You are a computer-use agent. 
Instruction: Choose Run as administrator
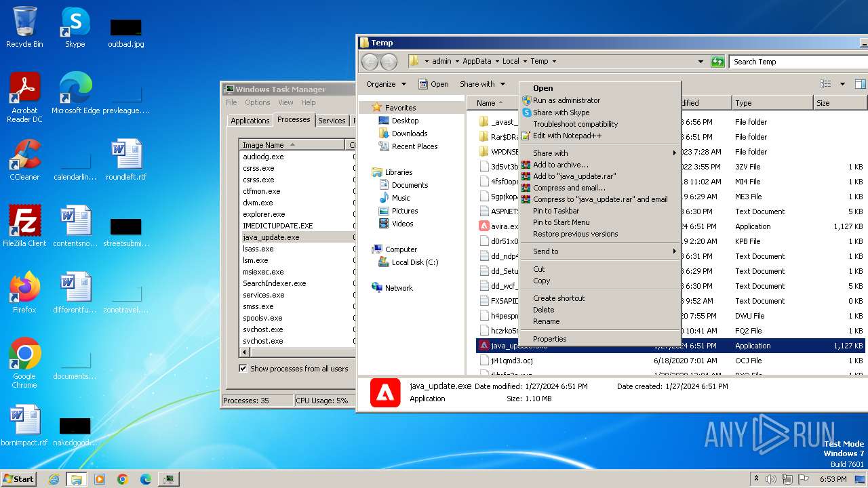tap(599, 100)
